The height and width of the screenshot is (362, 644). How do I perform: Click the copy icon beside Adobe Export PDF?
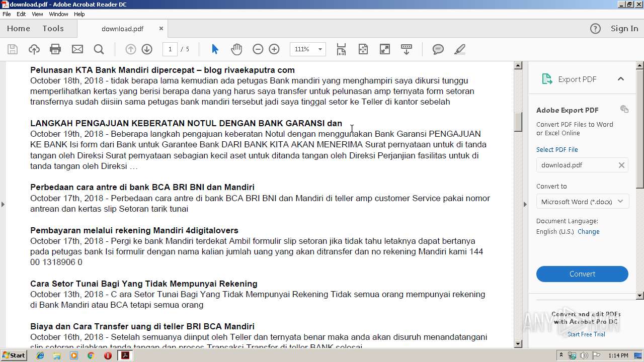click(x=624, y=109)
